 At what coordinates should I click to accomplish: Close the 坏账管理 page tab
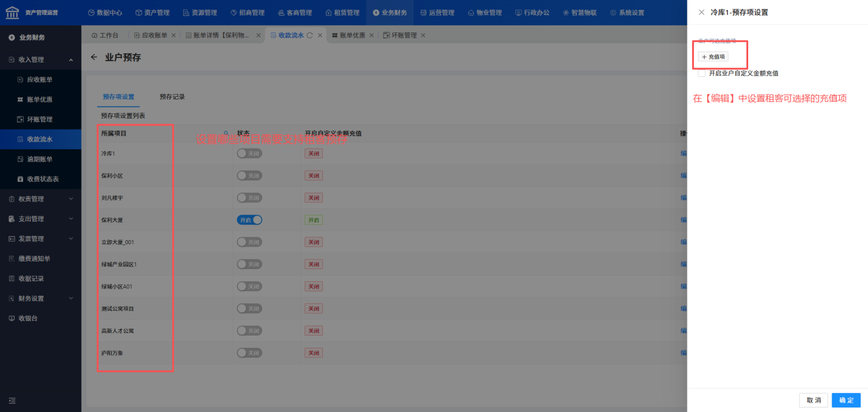423,35
